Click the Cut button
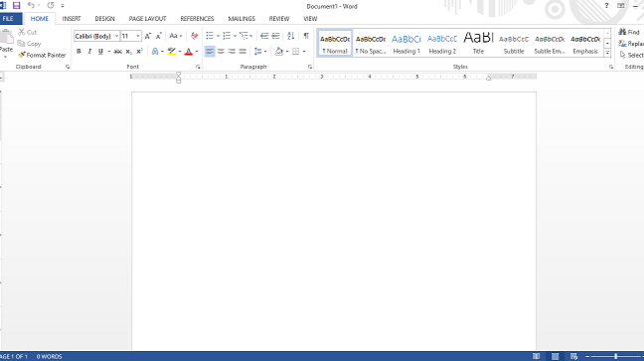Viewport: 644px width, 361px height. 28,32
